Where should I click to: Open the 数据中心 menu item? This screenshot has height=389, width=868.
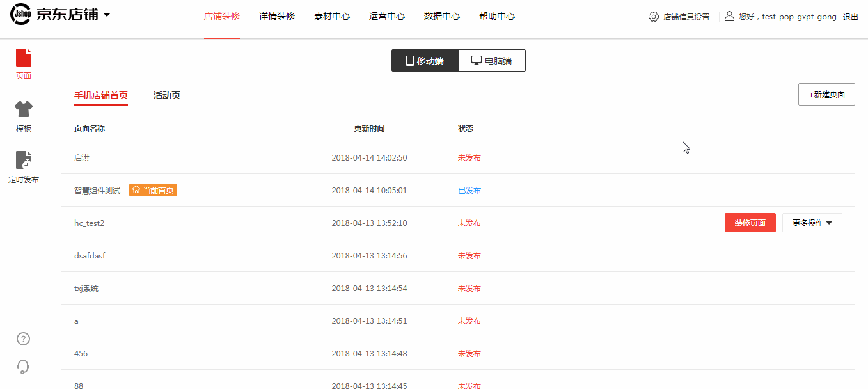[x=442, y=17]
